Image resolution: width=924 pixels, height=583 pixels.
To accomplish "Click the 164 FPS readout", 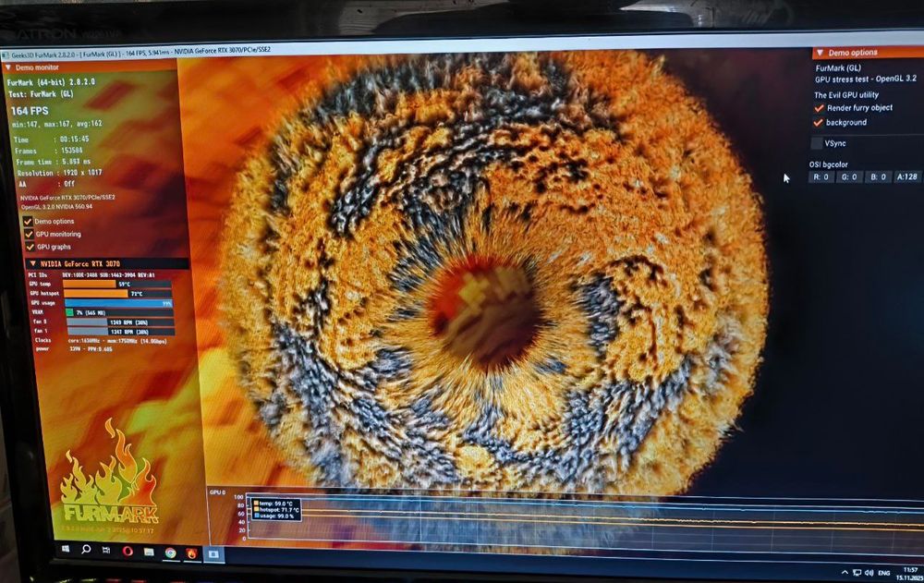I will 30,111.
